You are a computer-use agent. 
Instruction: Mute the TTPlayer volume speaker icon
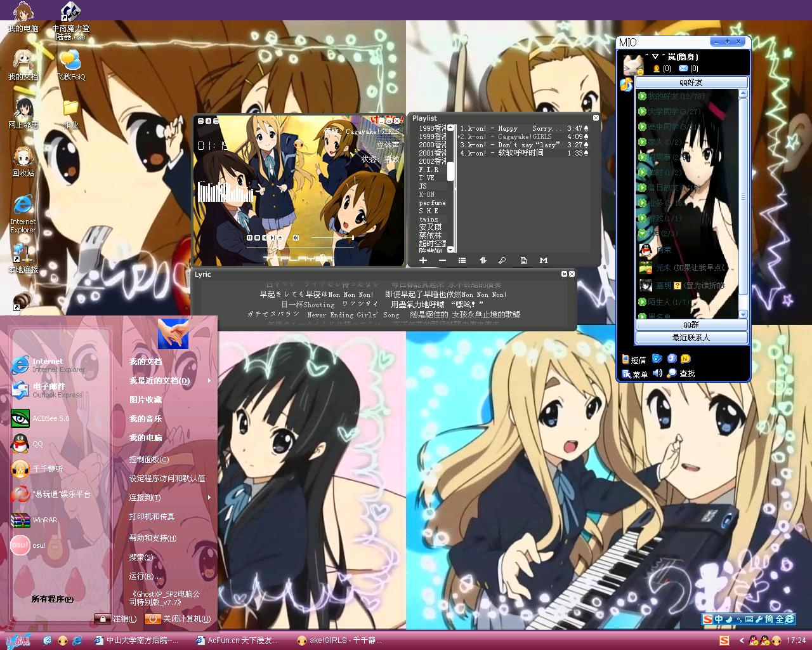[x=296, y=238]
